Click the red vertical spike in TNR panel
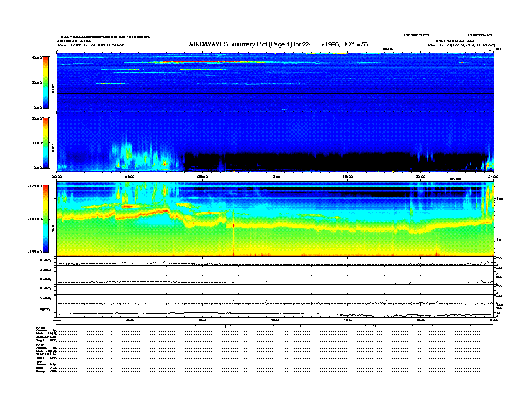Viewport: 532px width, 411px height. point(234,233)
